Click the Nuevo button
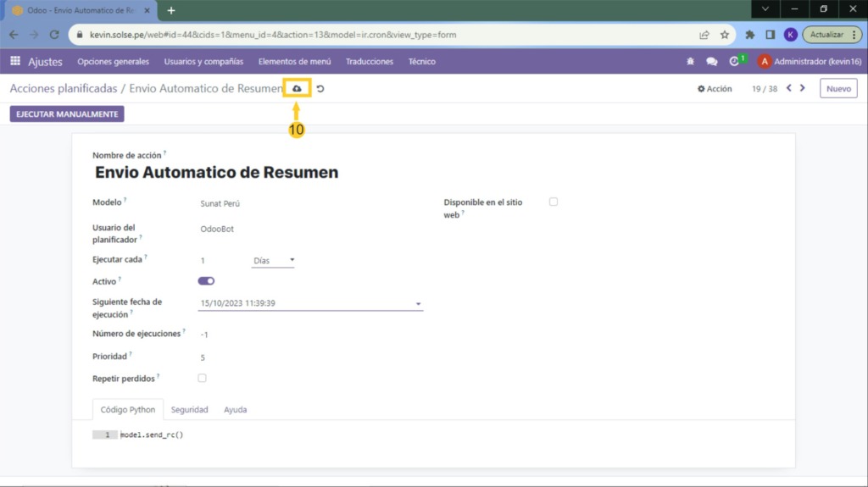This screenshot has height=487, width=868. tap(837, 88)
